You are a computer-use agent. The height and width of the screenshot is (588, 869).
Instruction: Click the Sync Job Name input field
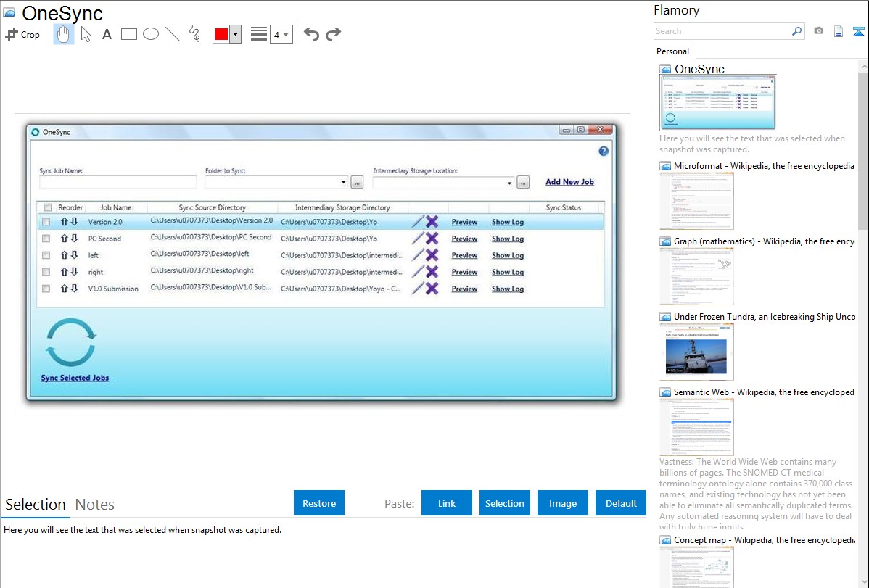(118, 182)
